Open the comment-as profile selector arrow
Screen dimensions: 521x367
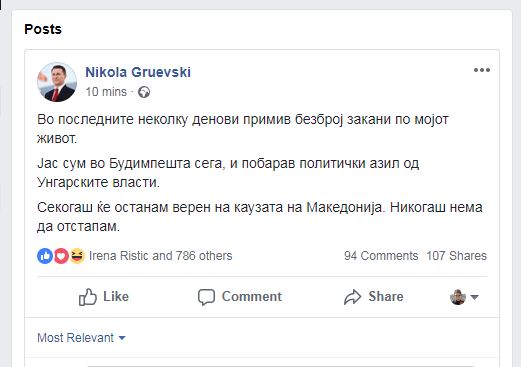474,297
